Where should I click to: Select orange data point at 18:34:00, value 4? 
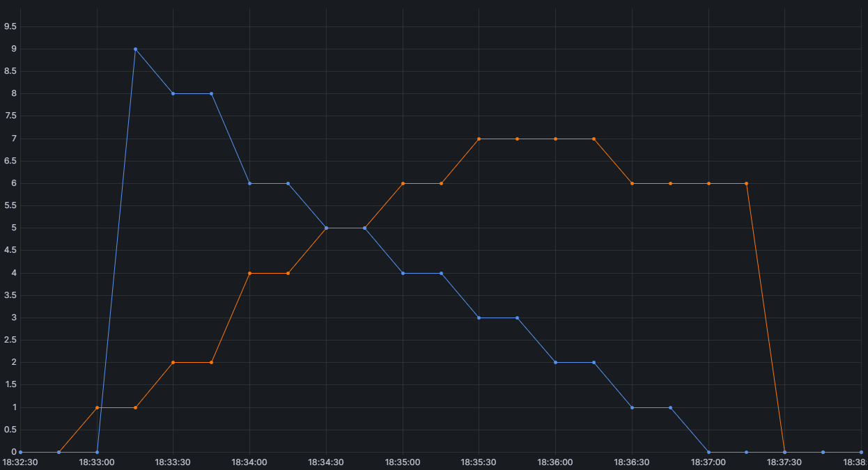pos(249,273)
